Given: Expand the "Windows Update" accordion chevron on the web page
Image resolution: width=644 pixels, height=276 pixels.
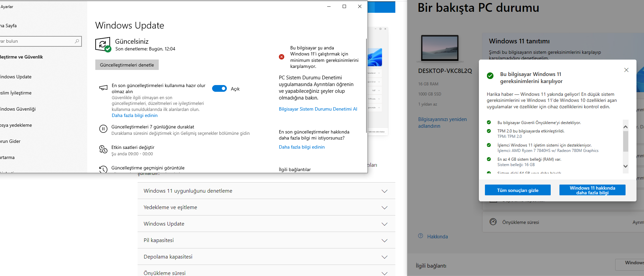Looking at the screenshot, I should [385, 224].
